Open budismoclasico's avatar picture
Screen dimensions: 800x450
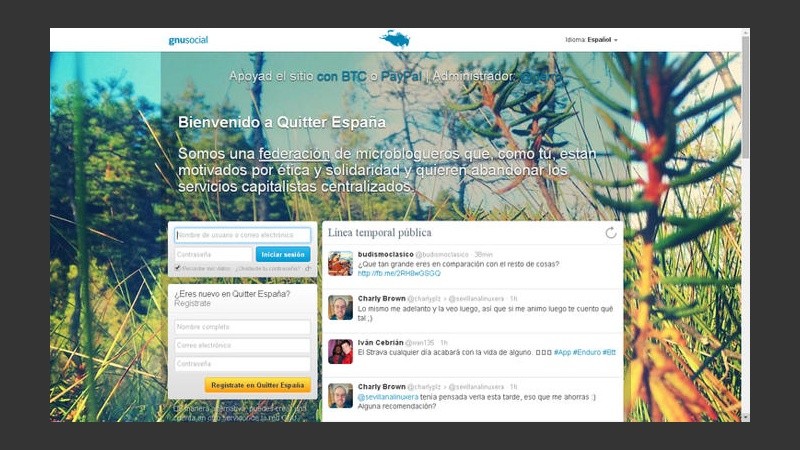point(340,263)
